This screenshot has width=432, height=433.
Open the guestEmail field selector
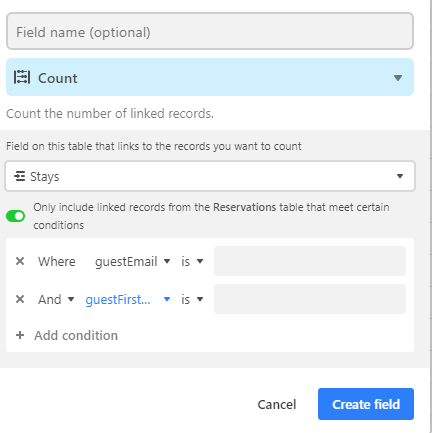point(133,261)
